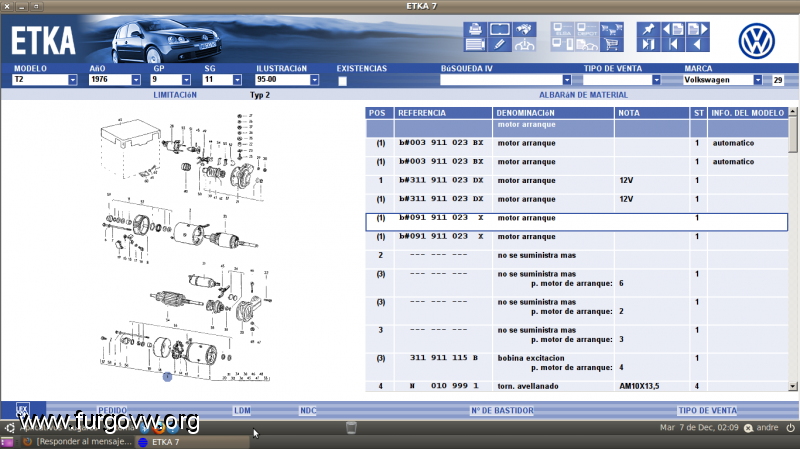The width and height of the screenshot is (800, 449).
Task: Click the power button in system tray
Action: 790,428
